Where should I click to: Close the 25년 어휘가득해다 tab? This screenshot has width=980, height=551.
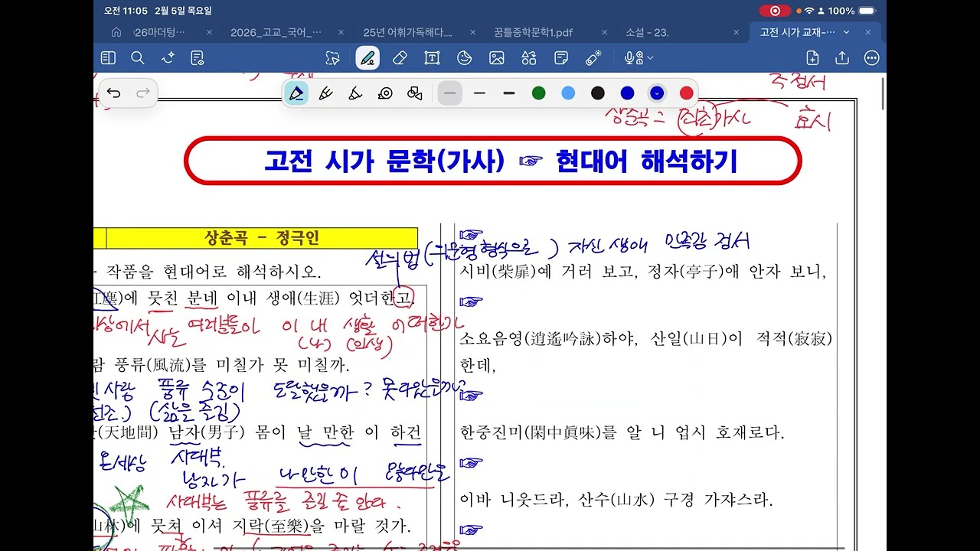pyautogui.click(x=472, y=33)
